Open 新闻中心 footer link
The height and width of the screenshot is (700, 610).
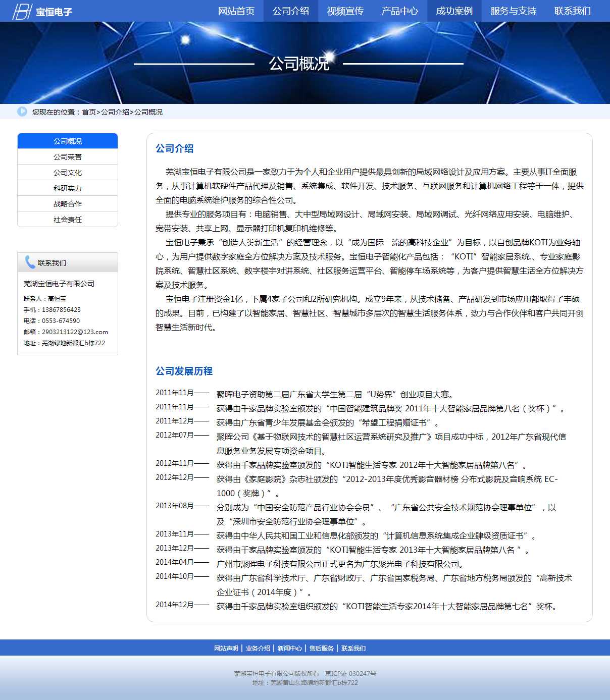tap(290, 649)
